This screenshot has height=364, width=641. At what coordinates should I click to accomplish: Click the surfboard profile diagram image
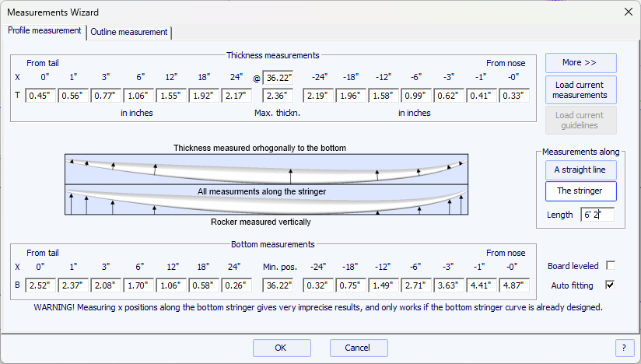tap(266, 184)
